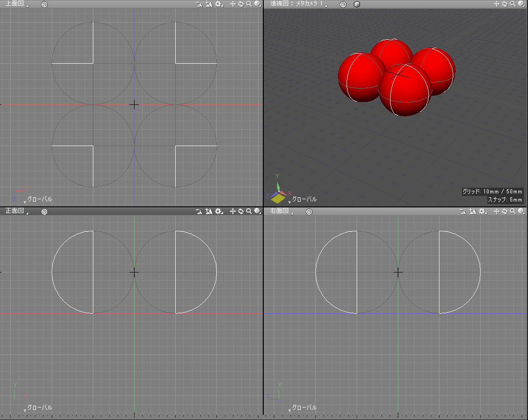This screenshot has height=420, width=528.
Task: Expand the グローバル coordinate dropdown in front view
Action: click(x=25, y=409)
